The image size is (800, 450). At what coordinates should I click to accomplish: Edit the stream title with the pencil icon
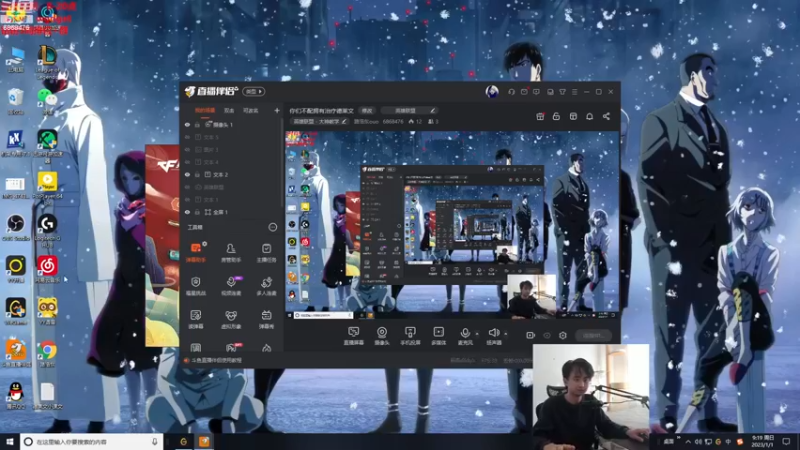(x=433, y=110)
